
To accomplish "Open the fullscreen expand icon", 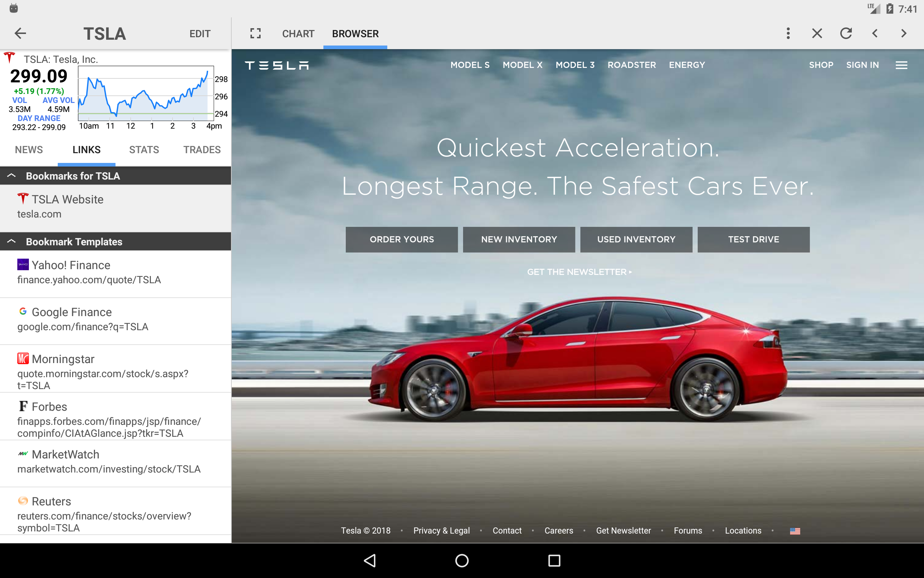I will pyautogui.click(x=256, y=34).
